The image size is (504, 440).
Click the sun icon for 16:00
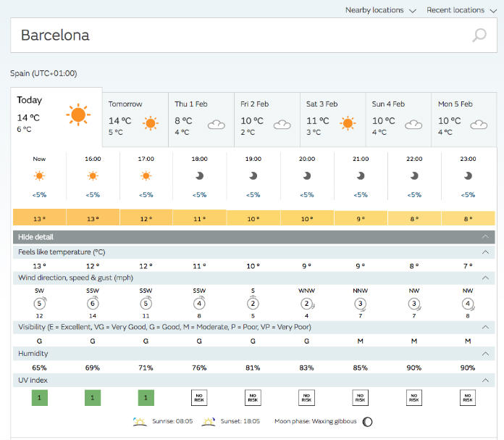pos(93,175)
